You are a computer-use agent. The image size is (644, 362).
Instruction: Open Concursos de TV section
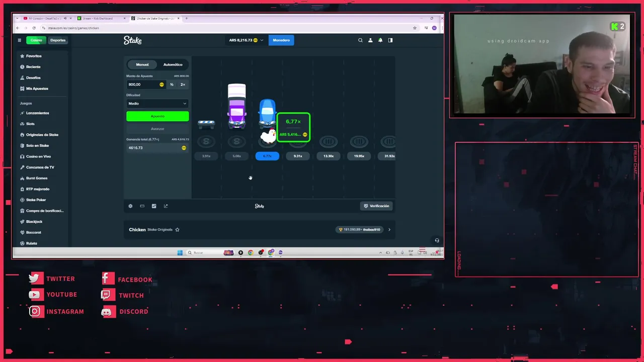tap(40, 167)
